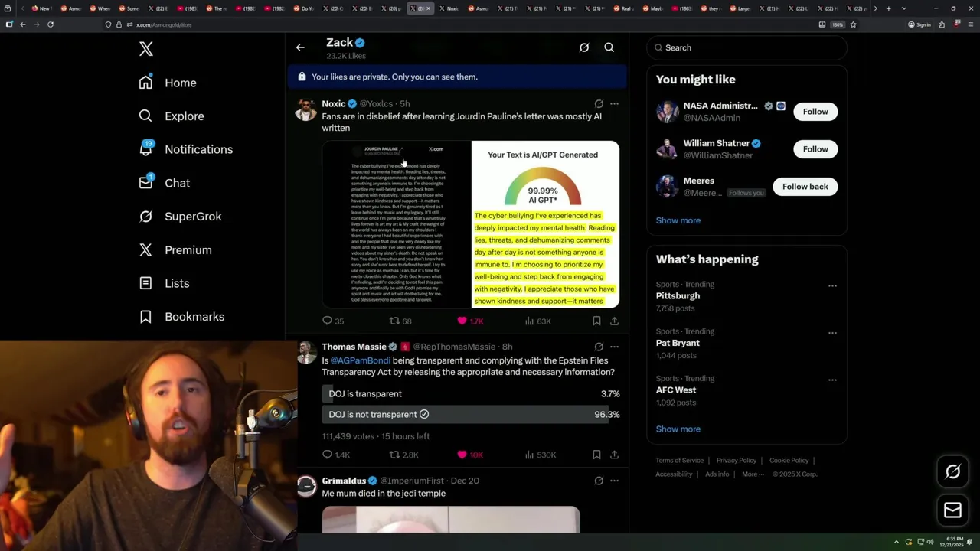Toggle bookmark on the Thomas Massie post
Image resolution: width=980 pixels, height=551 pixels.
tap(596, 455)
